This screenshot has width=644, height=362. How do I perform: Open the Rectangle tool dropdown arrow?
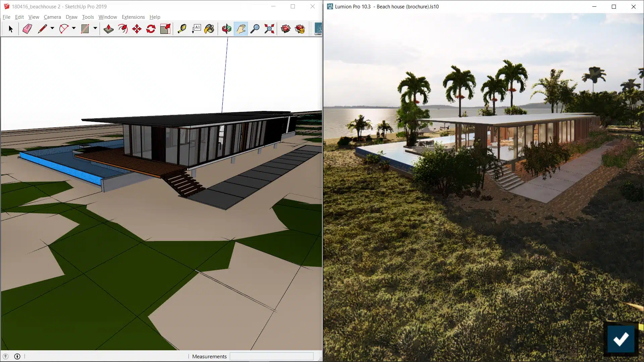click(x=95, y=29)
